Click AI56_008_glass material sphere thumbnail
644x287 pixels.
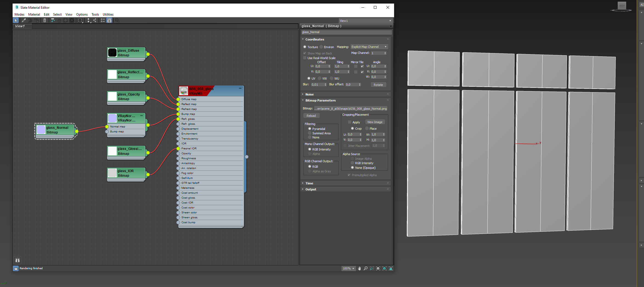click(x=184, y=91)
